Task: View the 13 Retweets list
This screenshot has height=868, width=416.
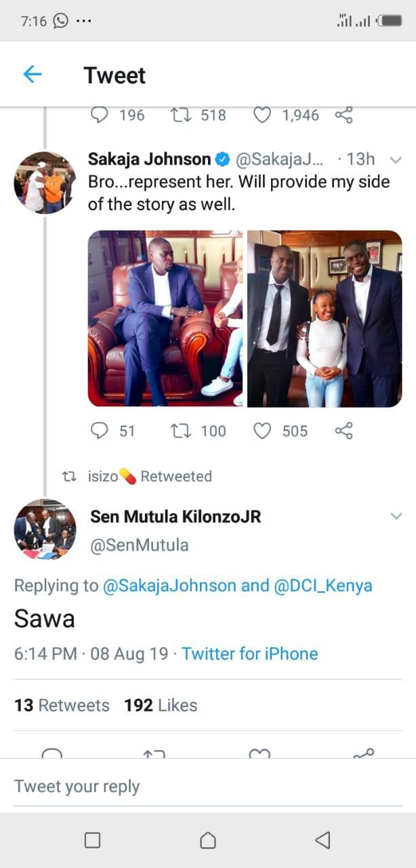Action: point(62,705)
